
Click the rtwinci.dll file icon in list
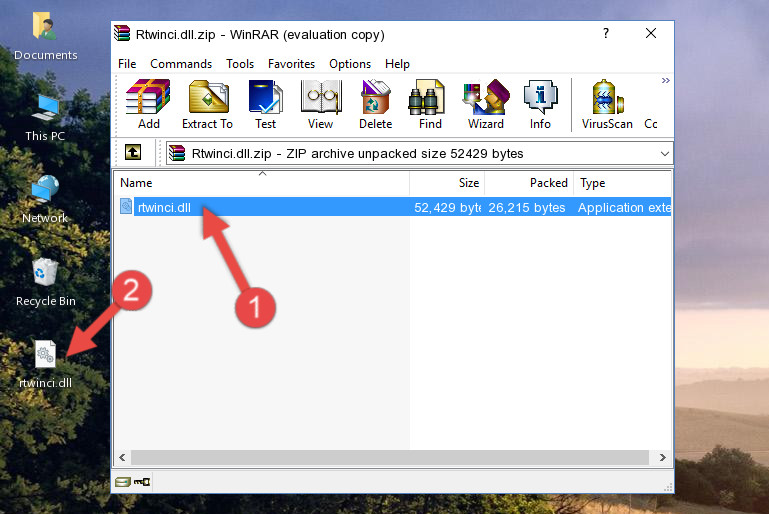[x=126, y=206]
